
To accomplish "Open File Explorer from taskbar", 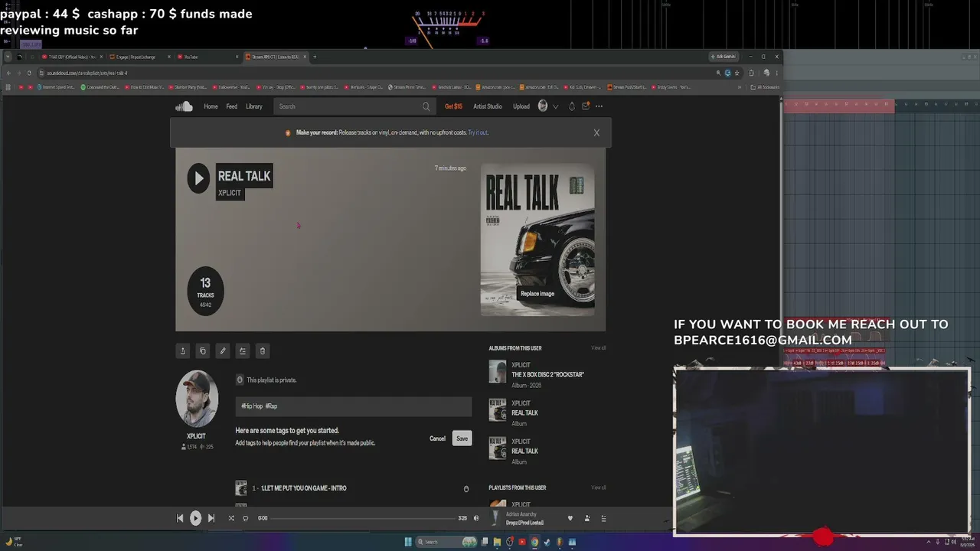I will [x=497, y=542].
